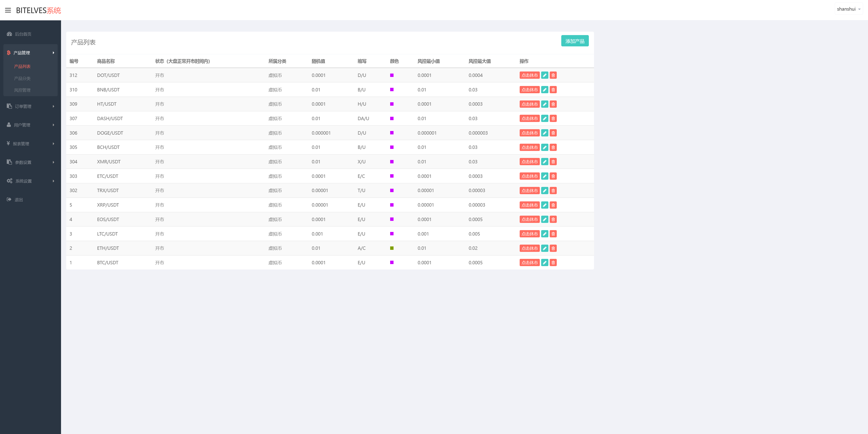Click the 商品名称 column header
The height and width of the screenshot is (434, 868).
point(106,61)
